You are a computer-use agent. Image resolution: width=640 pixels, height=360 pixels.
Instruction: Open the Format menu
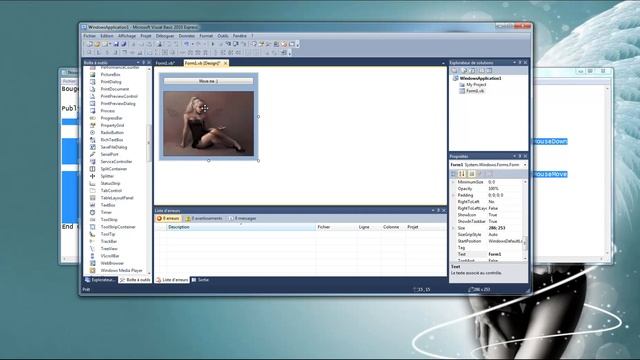click(206, 36)
